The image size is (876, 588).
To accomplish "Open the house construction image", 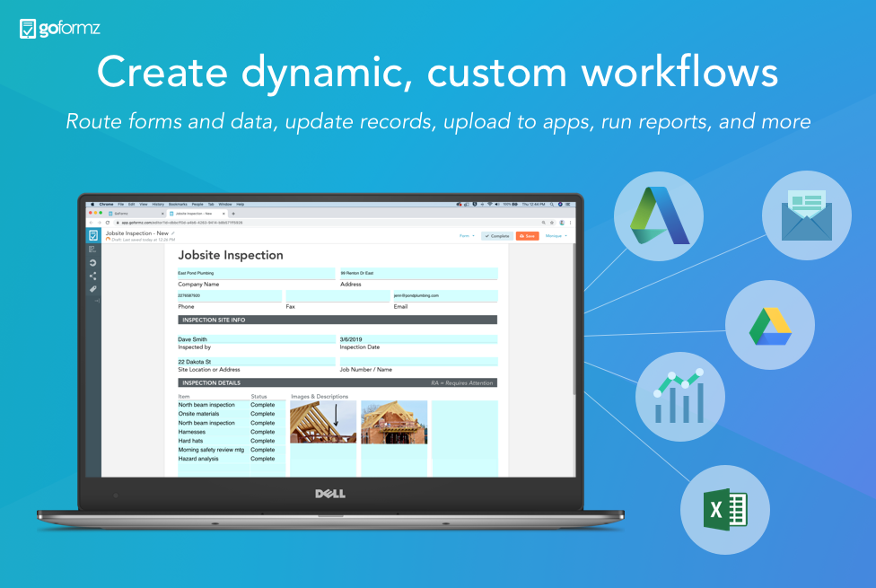I will tap(394, 422).
